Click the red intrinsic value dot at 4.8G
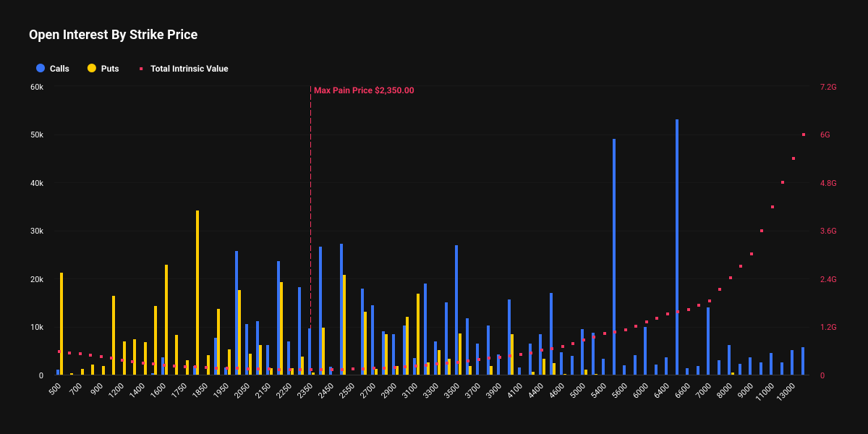Screen dimensions: 868x434 tap(783, 182)
